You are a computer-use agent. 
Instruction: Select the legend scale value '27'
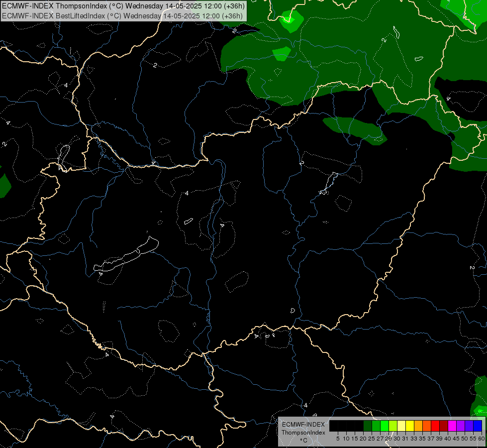(380, 439)
